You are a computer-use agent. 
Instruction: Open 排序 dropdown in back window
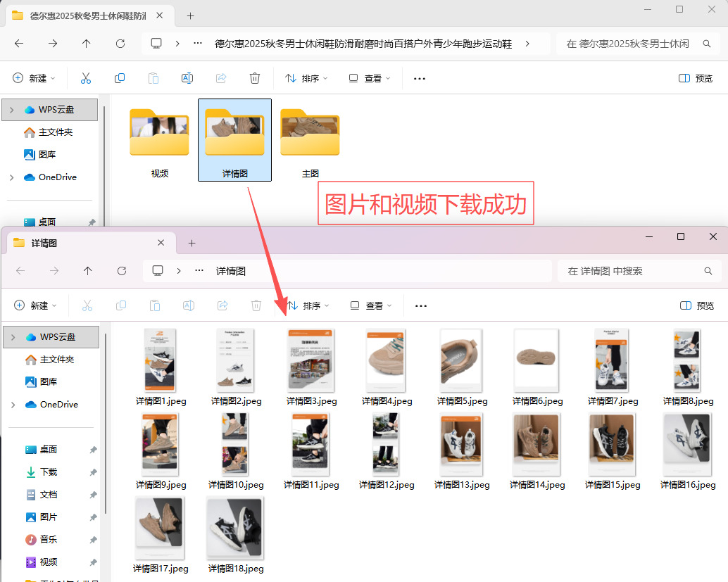click(306, 78)
